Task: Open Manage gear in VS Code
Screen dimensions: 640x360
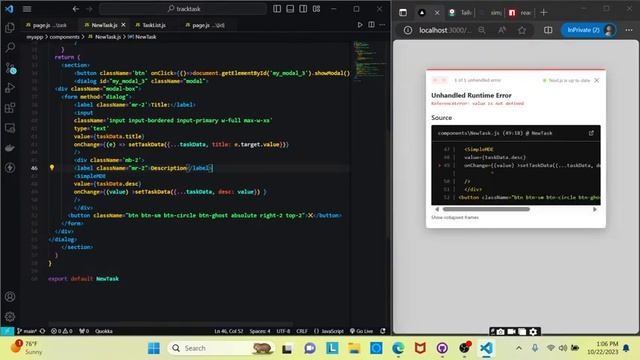Action: point(10,316)
